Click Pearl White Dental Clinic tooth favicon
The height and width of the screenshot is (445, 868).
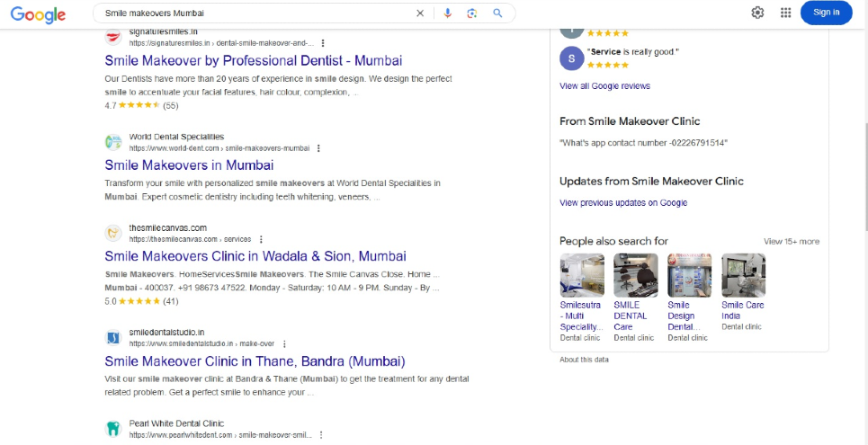point(113,429)
